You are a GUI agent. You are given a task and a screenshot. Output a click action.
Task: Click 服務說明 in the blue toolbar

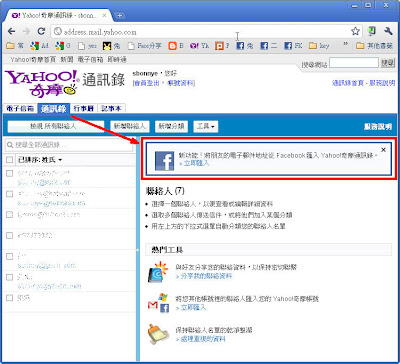[x=378, y=127]
